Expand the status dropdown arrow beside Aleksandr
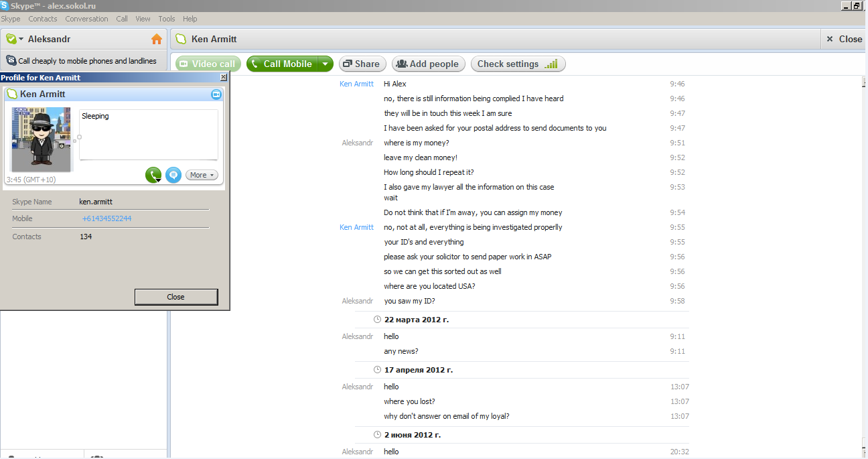868x459 pixels. pyautogui.click(x=21, y=40)
